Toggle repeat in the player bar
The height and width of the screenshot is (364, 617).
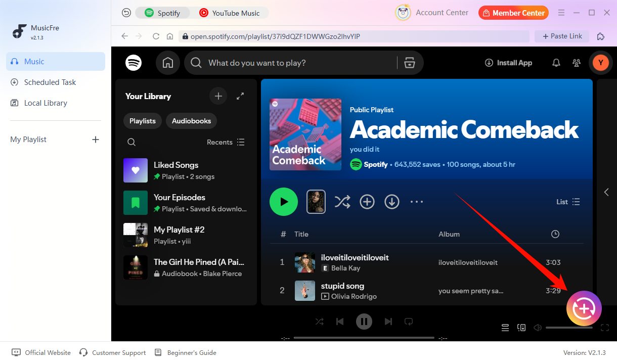409,321
